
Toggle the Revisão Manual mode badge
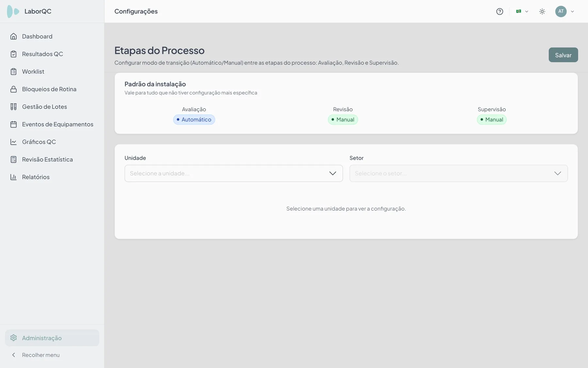click(343, 119)
